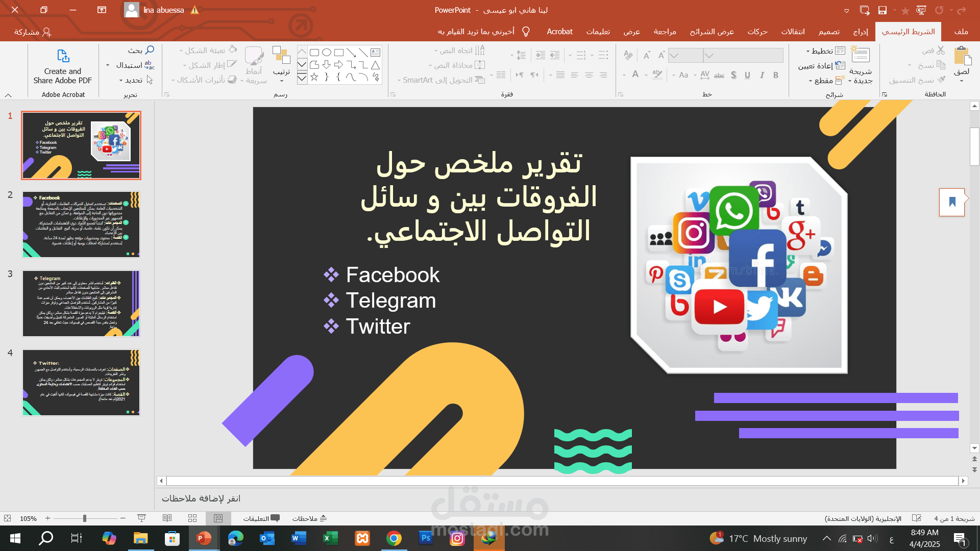Open the Arrange (ترتيب) dropdown
The height and width of the screenshot is (551, 980).
pyautogui.click(x=281, y=64)
